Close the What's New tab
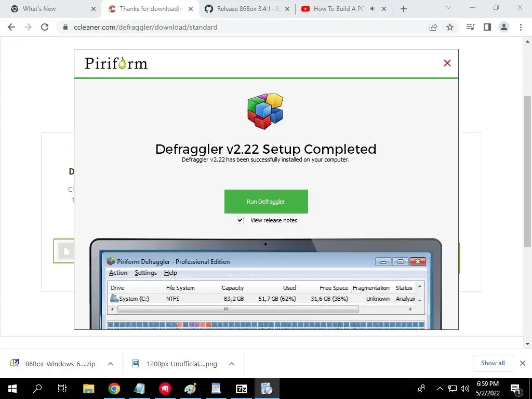 tap(94, 9)
